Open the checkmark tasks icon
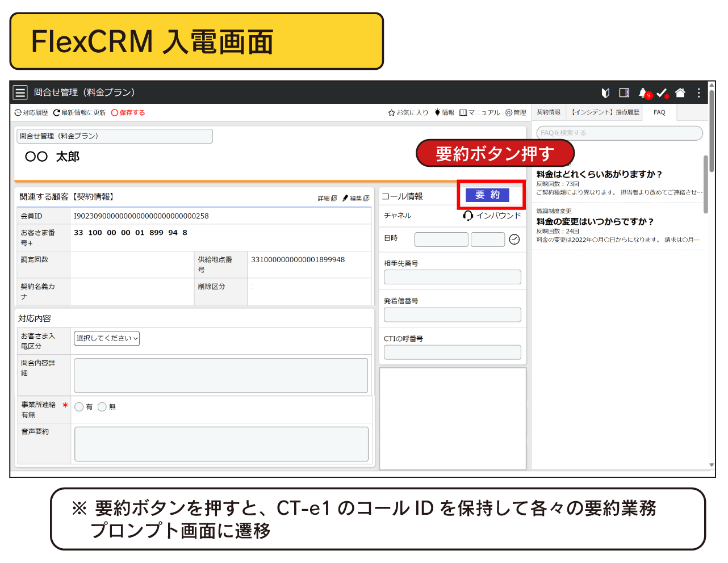Image resolution: width=728 pixels, height=563 pixels. [x=662, y=93]
